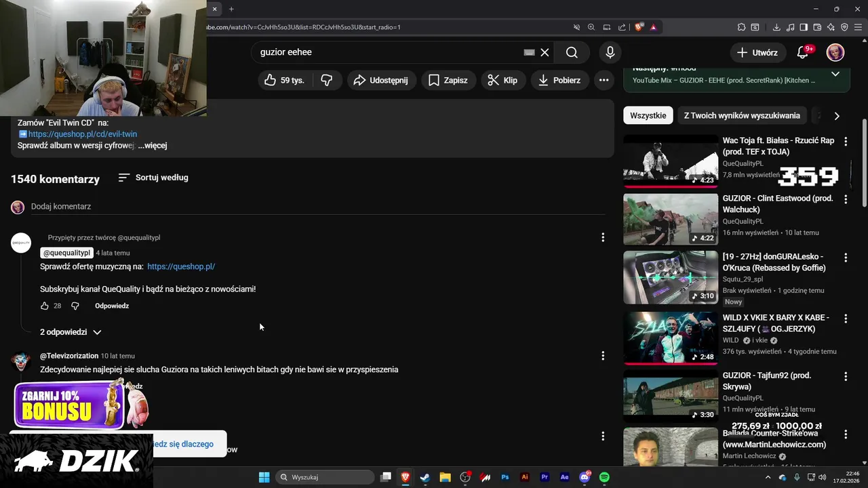The width and height of the screenshot is (868, 488).
Task: Like the pinned comment with 28 likes
Action: pyautogui.click(x=45, y=306)
